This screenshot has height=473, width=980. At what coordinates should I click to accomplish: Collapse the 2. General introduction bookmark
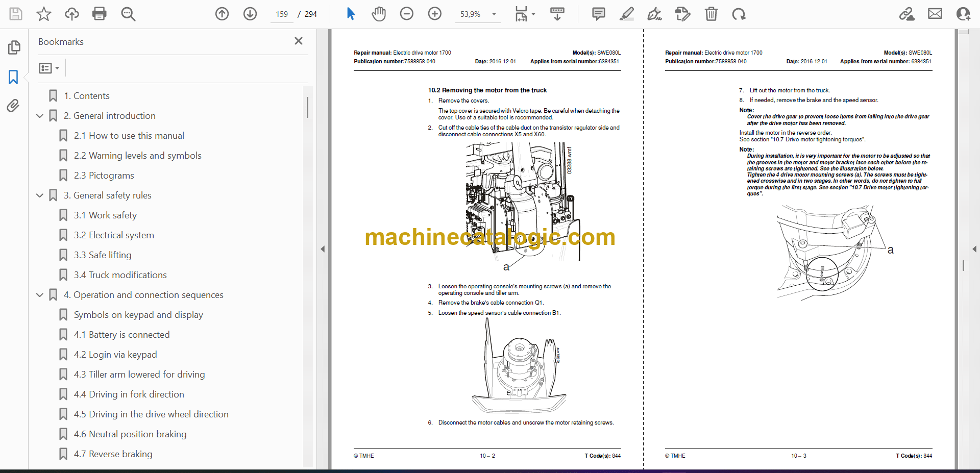[x=40, y=116]
